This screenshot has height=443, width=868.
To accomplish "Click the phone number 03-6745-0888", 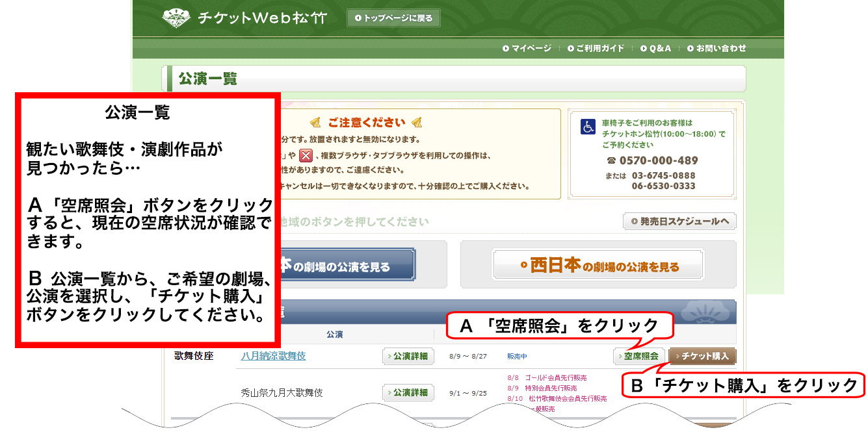I will (x=663, y=175).
